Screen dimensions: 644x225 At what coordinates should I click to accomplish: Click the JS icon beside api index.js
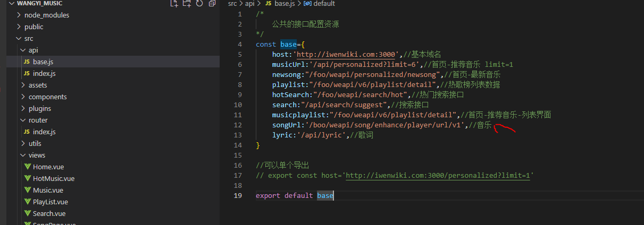28,74
